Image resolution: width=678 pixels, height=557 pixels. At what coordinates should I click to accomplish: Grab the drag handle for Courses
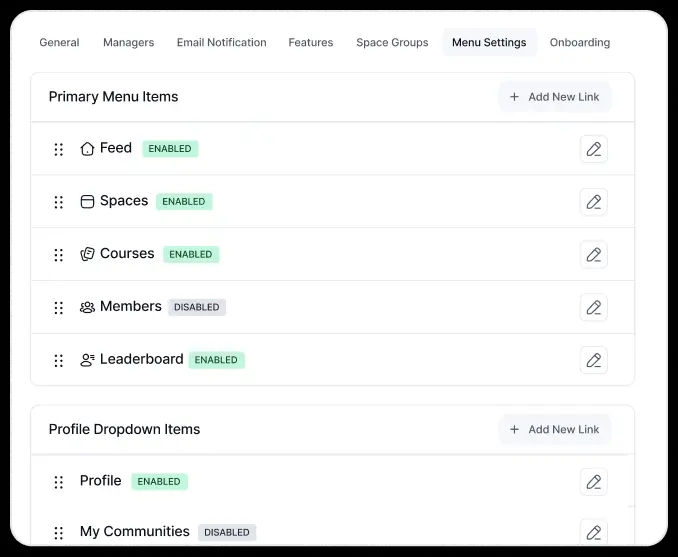pos(58,255)
